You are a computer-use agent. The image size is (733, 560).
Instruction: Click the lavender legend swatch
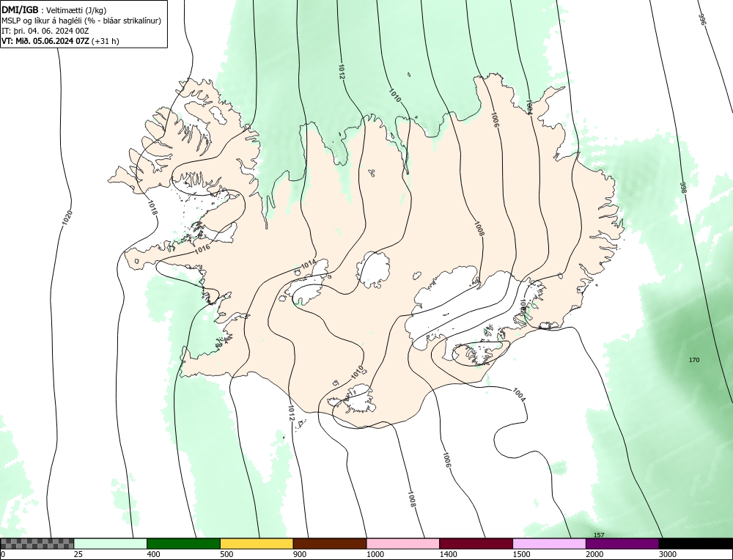point(549,543)
